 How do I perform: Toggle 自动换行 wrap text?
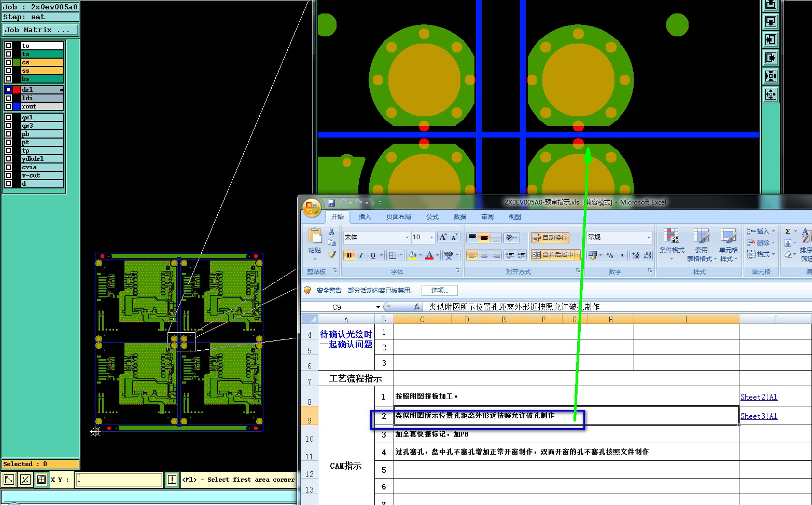550,238
